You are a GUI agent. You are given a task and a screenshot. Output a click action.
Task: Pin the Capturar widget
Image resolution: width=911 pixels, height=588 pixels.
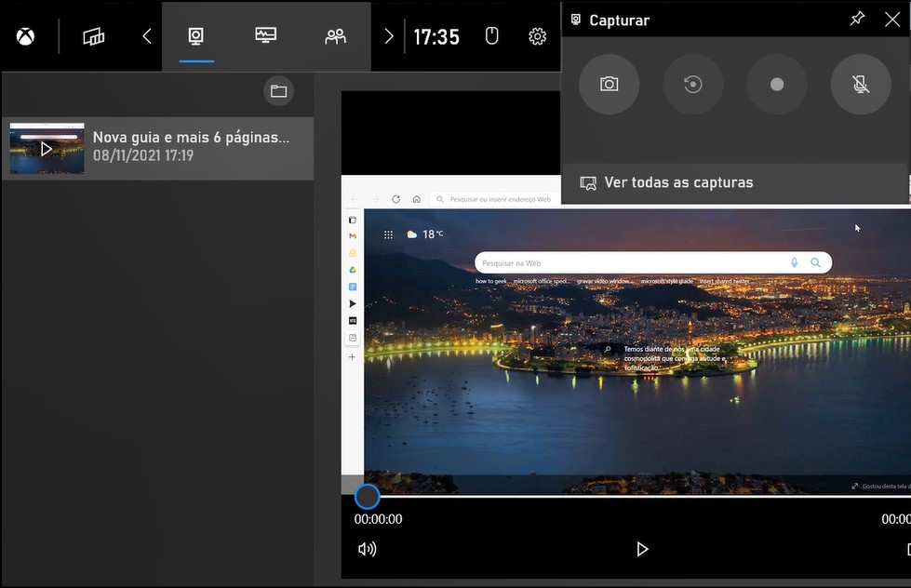point(857,18)
